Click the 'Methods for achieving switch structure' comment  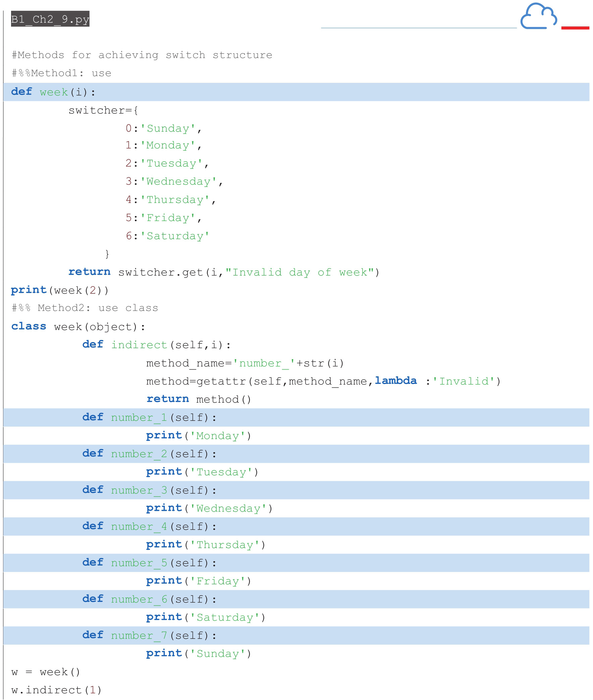tap(142, 55)
